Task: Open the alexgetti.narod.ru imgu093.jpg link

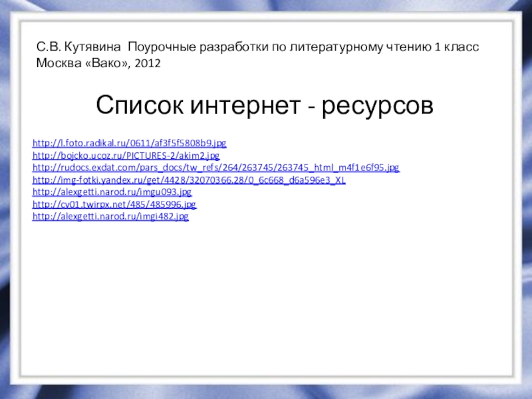Action: point(112,192)
